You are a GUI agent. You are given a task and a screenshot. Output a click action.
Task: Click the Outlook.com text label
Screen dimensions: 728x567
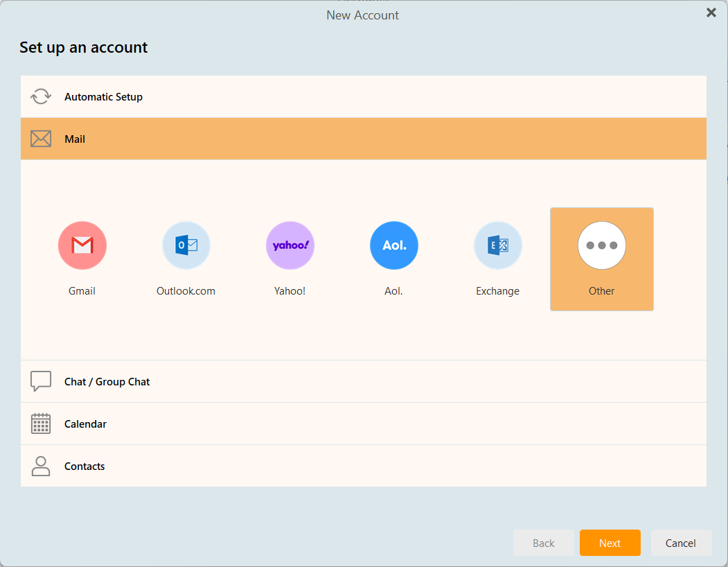click(x=186, y=291)
